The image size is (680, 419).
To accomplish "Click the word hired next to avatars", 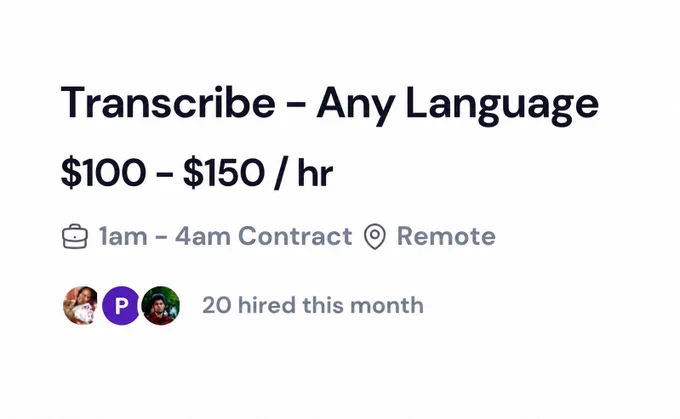I will point(267,305).
